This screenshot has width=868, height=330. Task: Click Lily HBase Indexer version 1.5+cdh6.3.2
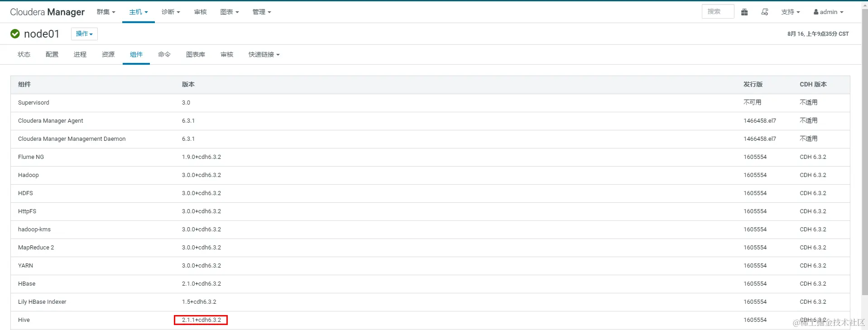[x=199, y=302]
